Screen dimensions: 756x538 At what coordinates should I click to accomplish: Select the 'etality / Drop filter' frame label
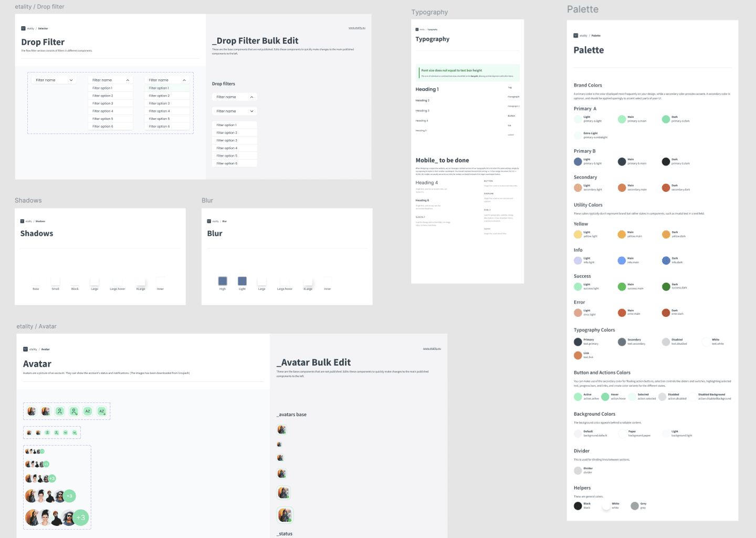click(39, 7)
